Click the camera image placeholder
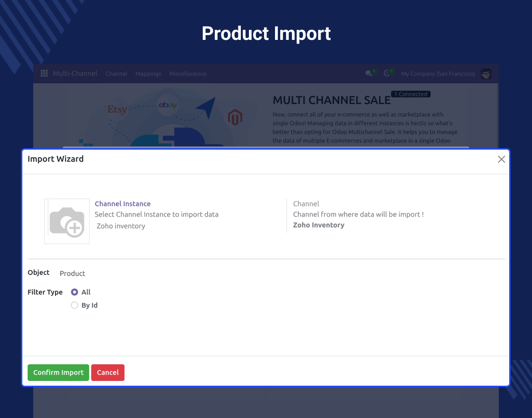Viewport: 532px width, 418px height. (67, 221)
